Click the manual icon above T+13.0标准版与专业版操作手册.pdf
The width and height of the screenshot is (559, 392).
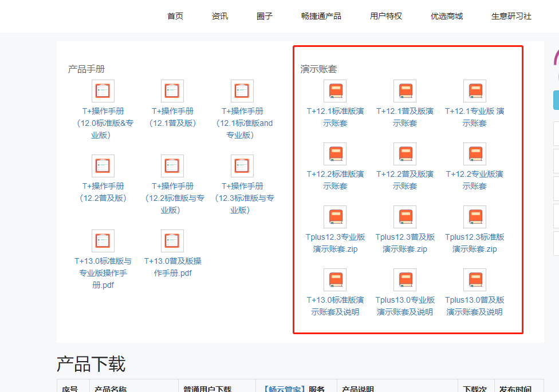[103, 241]
